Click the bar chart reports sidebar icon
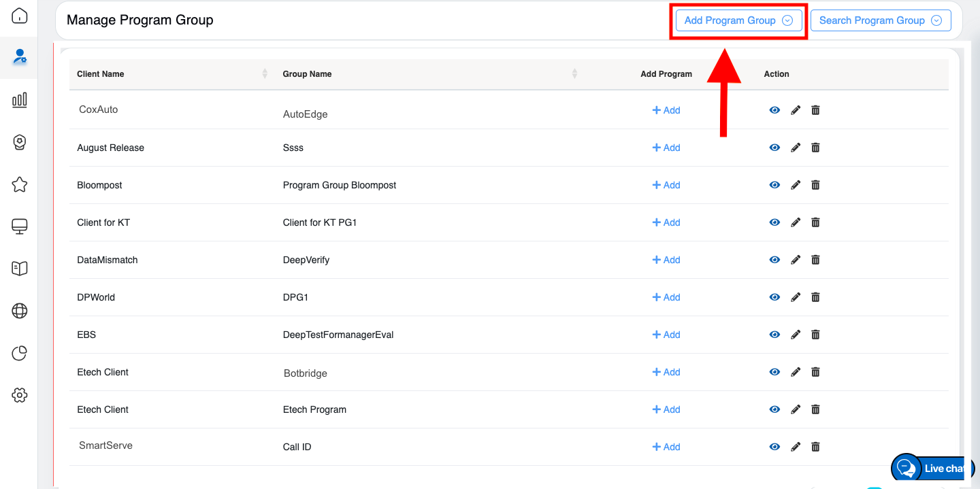980x489 pixels. click(20, 100)
